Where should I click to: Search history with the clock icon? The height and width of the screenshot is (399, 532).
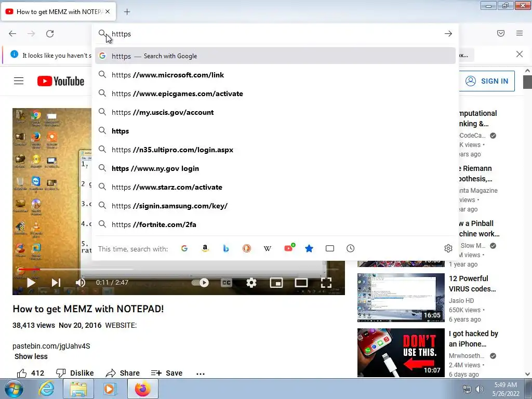(x=351, y=248)
